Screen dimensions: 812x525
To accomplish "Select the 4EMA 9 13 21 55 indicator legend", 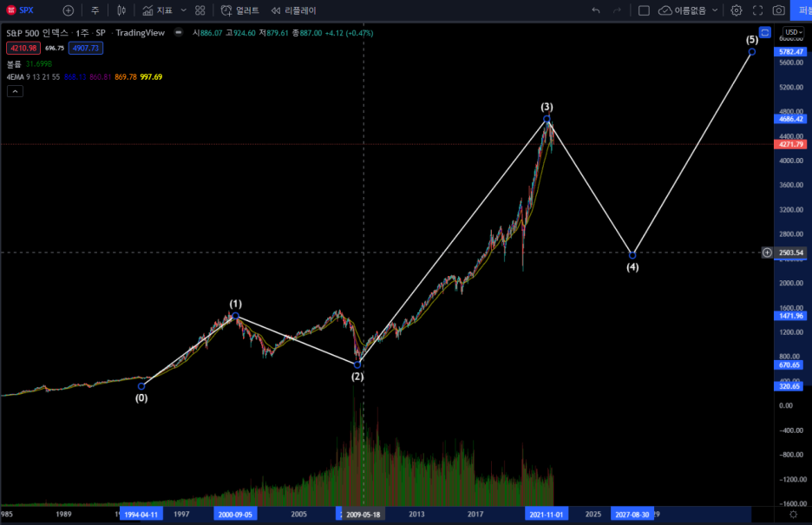I will [33, 76].
